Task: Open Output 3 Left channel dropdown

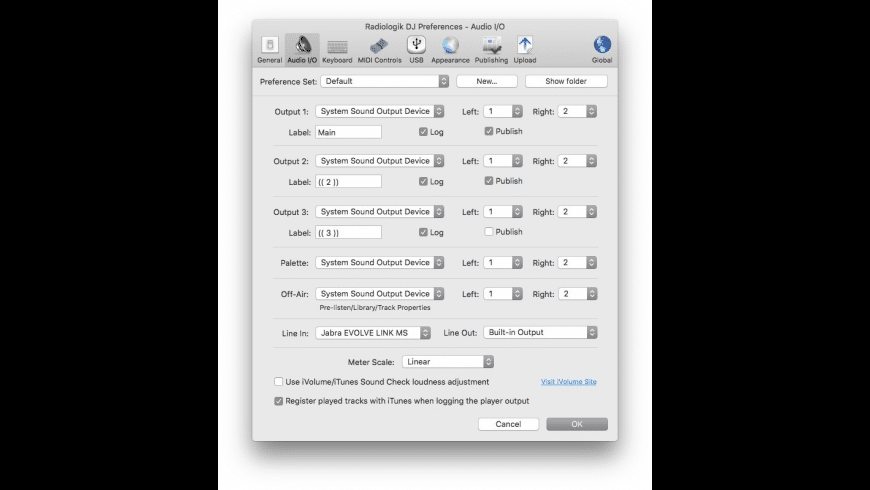Action: point(503,211)
